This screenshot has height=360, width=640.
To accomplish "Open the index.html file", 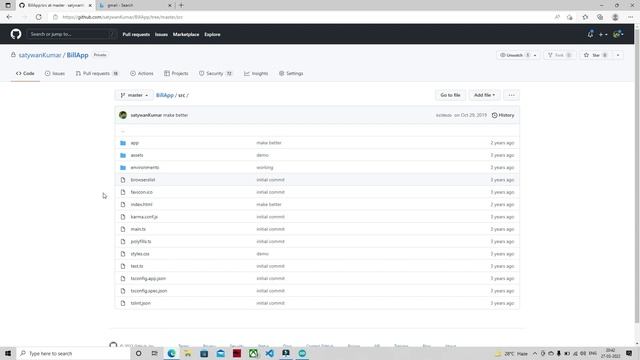I will point(141,204).
